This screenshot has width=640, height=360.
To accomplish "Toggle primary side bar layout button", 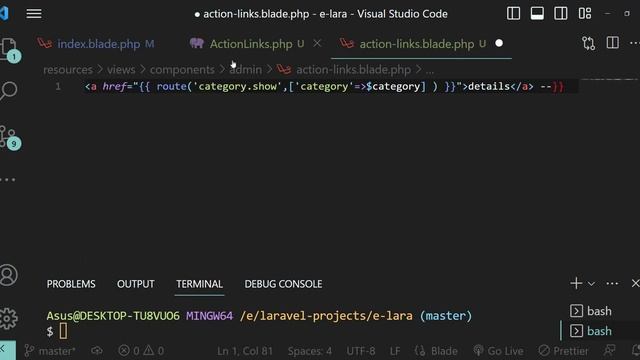I will click(x=513, y=13).
